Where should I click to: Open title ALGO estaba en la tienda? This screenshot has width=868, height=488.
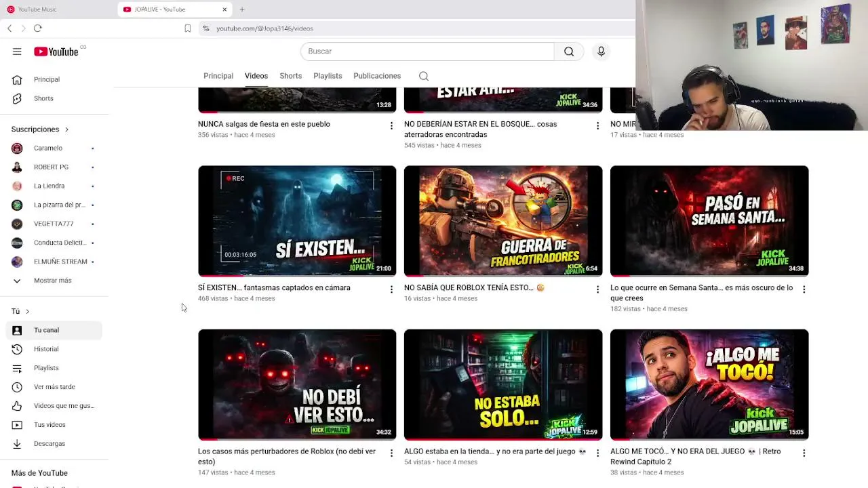click(x=495, y=451)
